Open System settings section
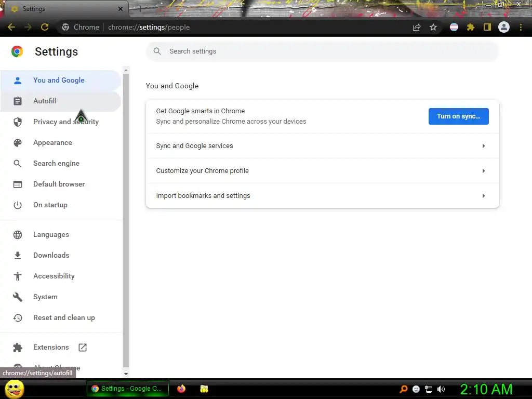The image size is (532, 399). tap(60, 297)
